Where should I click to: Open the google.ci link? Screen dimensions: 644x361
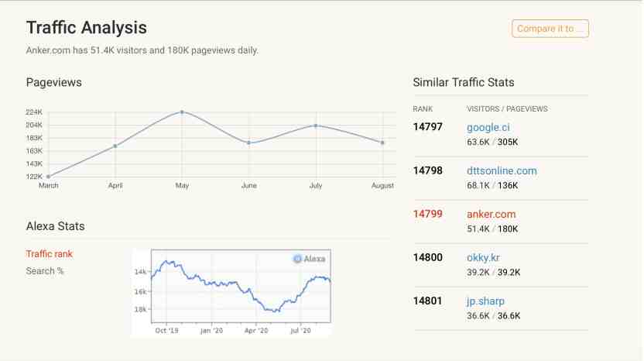(x=488, y=128)
